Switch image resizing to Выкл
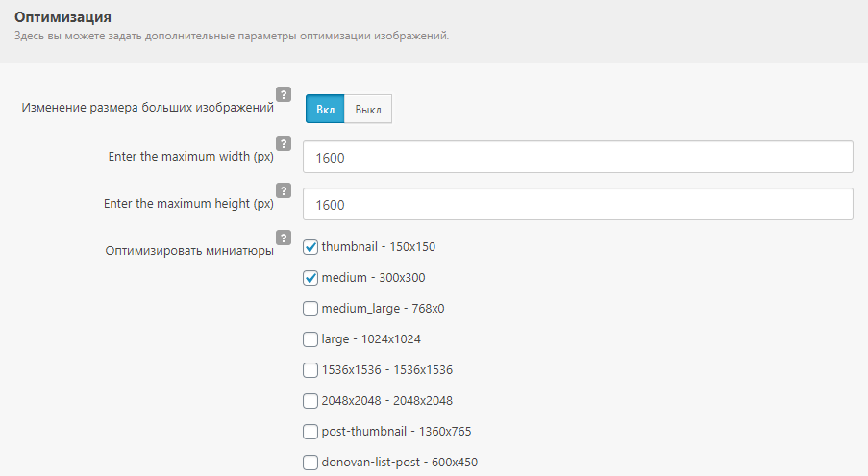The height and width of the screenshot is (476, 868). pos(368,109)
